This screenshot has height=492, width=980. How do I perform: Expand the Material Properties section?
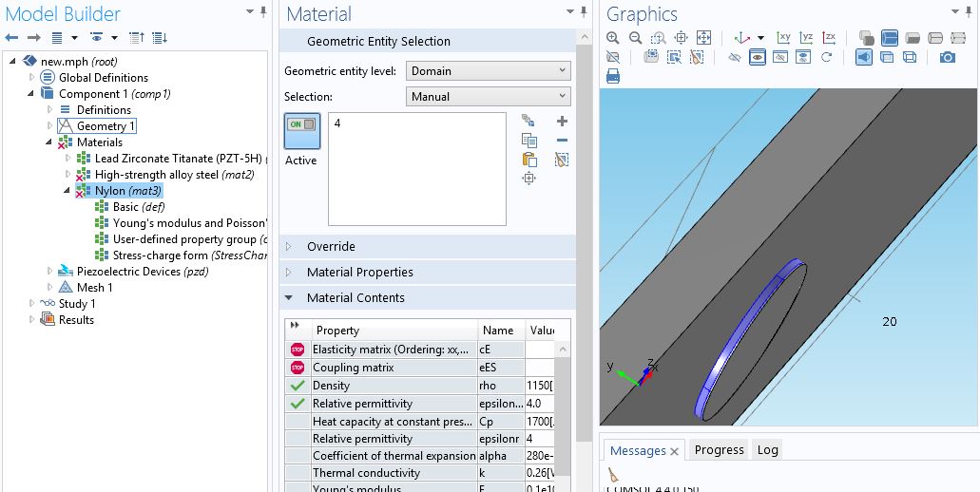tap(360, 272)
